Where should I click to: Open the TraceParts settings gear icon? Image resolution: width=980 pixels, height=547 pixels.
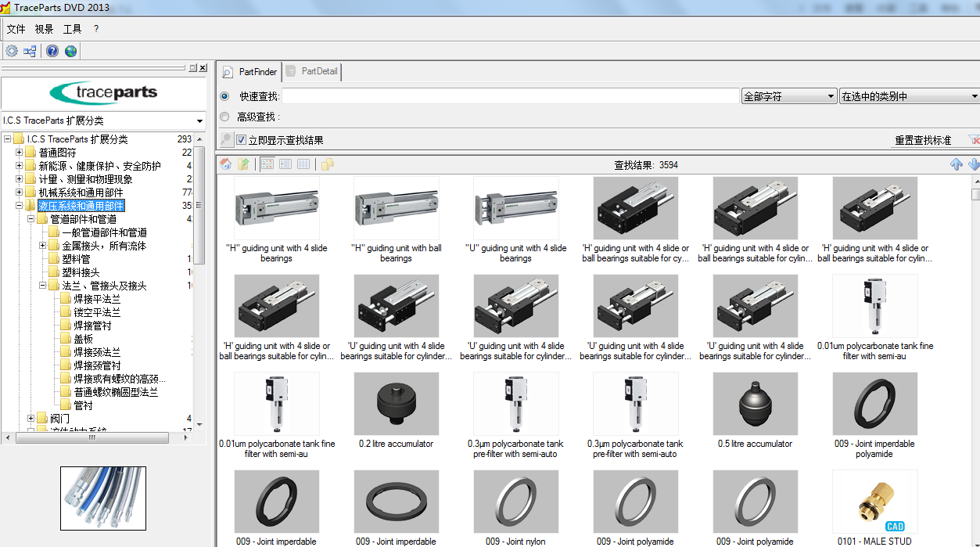(11, 51)
